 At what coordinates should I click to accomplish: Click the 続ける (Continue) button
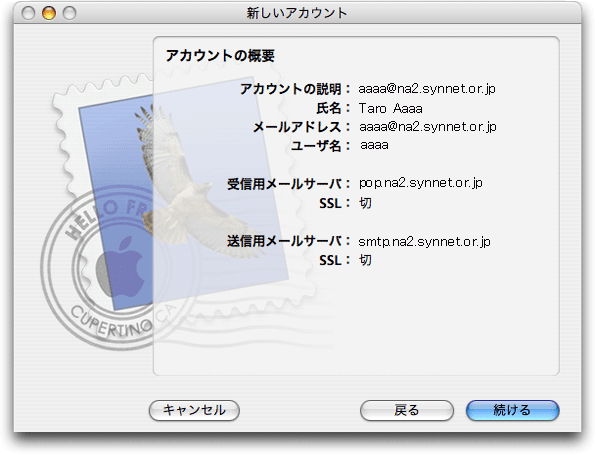pyautogui.click(x=512, y=410)
